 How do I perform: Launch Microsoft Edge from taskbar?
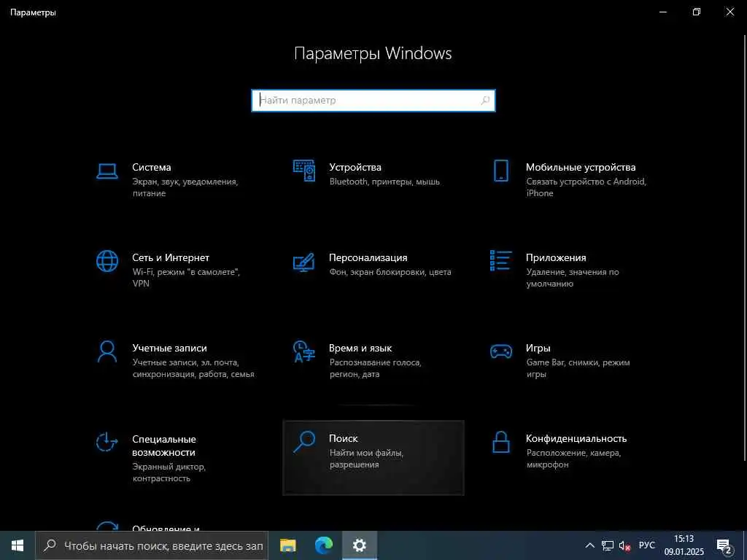click(x=324, y=545)
